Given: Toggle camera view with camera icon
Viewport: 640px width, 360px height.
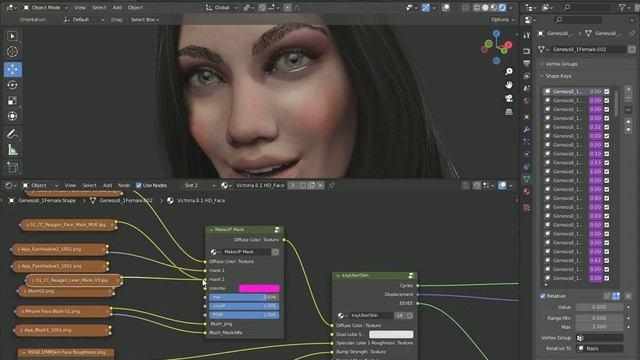Looking at the screenshot, I should pos(509,98).
